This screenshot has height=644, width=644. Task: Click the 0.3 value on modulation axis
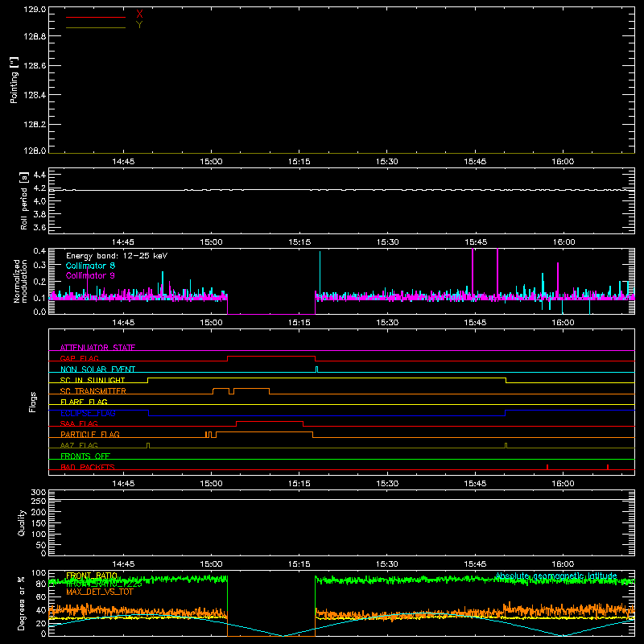[39, 266]
